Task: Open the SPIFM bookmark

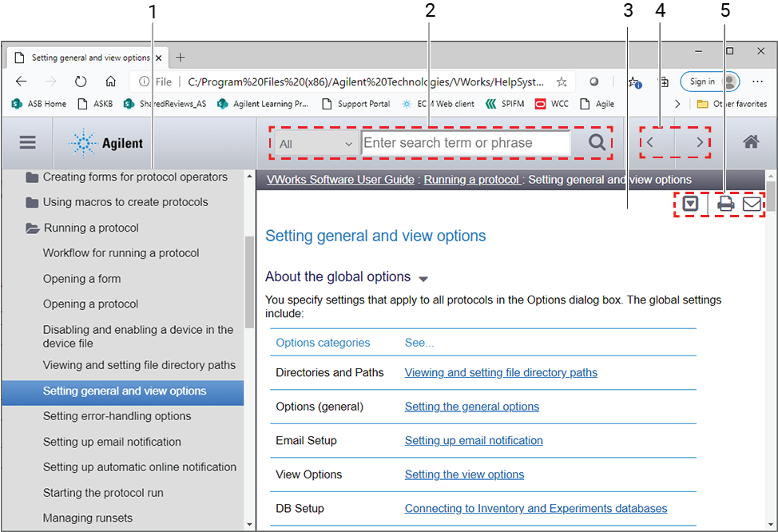Action: point(505,104)
